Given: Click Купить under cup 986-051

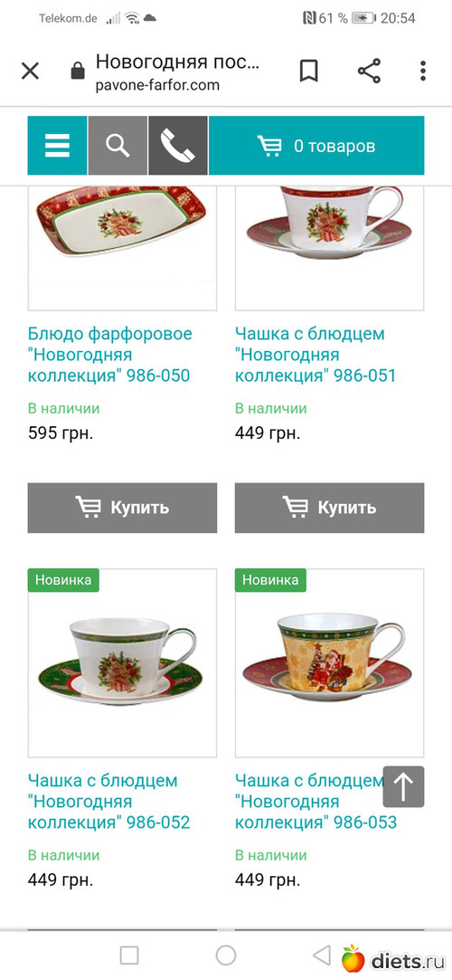Looking at the screenshot, I should tap(330, 508).
